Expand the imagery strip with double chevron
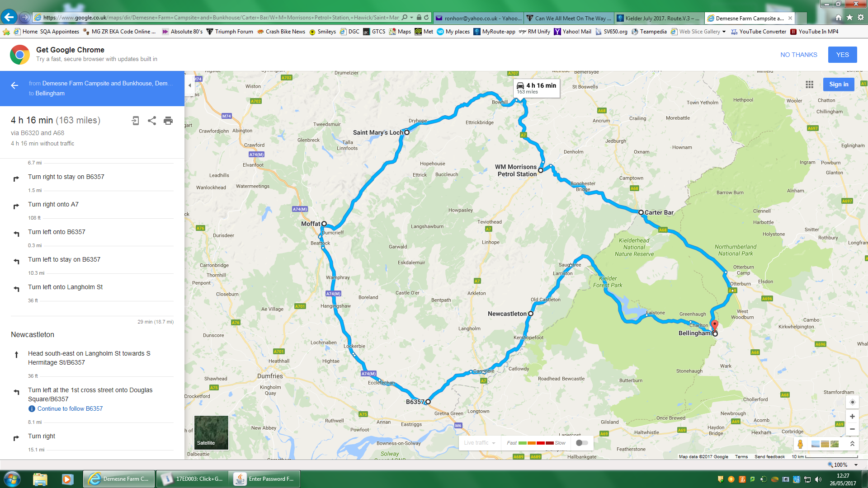The height and width of the screenshot is (488, 868). (x=852, y=444)
